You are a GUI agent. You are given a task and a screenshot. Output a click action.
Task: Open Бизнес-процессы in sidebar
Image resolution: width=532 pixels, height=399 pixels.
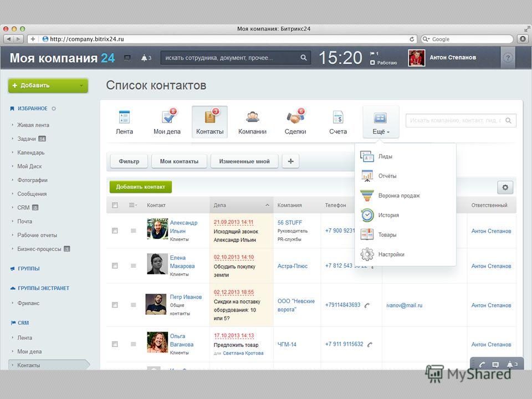coord(39,249)
